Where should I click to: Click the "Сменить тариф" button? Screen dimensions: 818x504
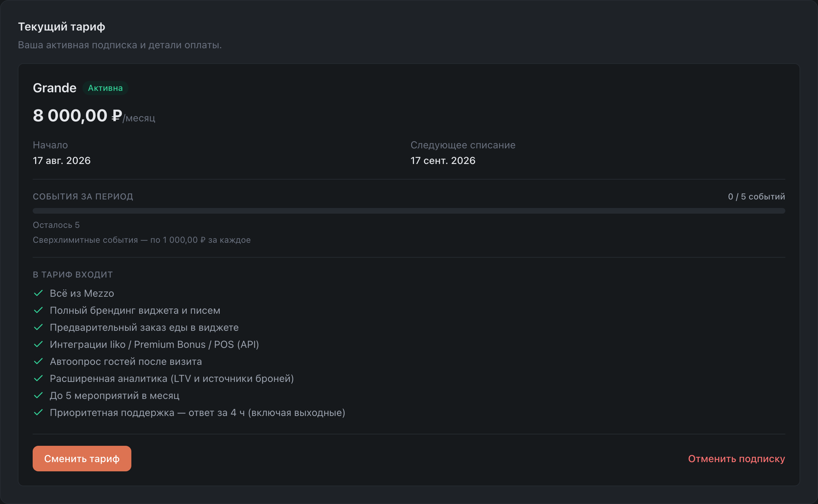pos(82,459)
